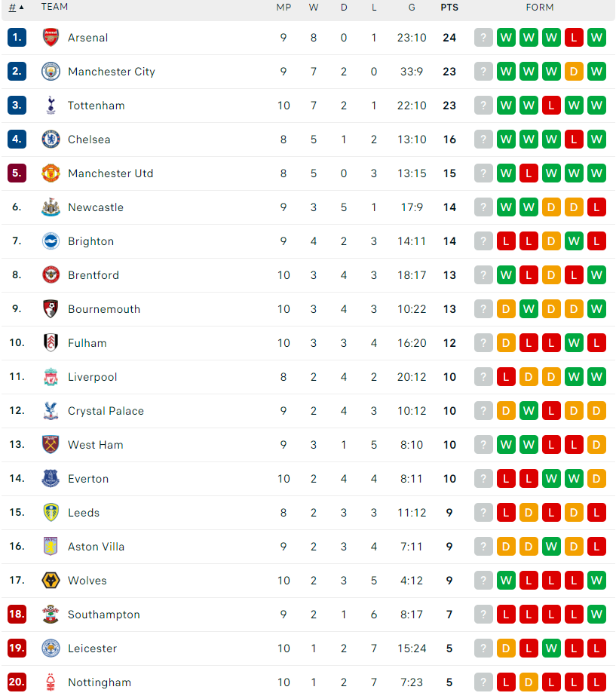Click the Arsenal club crest icon
The height and width of the screenshot is (699, 616).
pyautogui.click(x=51, y=38)
